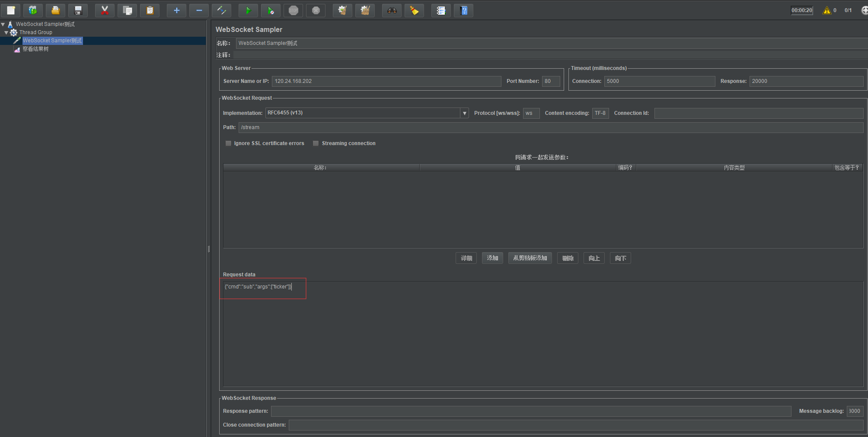Click the 从剪贴板添加 button
This screenshot has width=868, height=437.
530,258
